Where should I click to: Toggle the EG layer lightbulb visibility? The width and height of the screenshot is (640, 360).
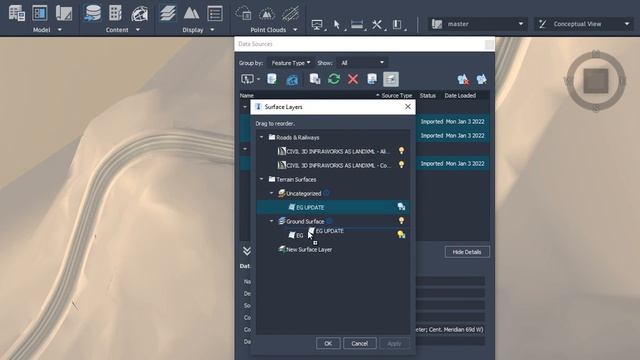[x=401, y=235]
